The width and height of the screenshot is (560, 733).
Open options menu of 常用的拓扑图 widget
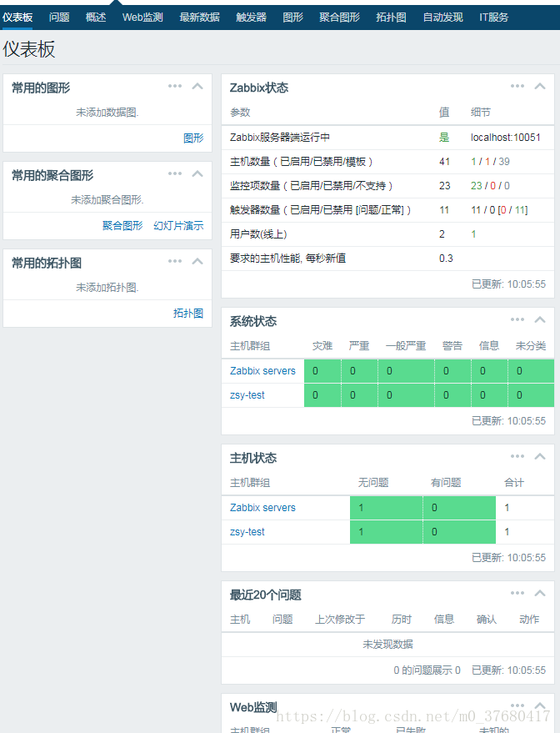pyautogui.click(x=175, y=261)
